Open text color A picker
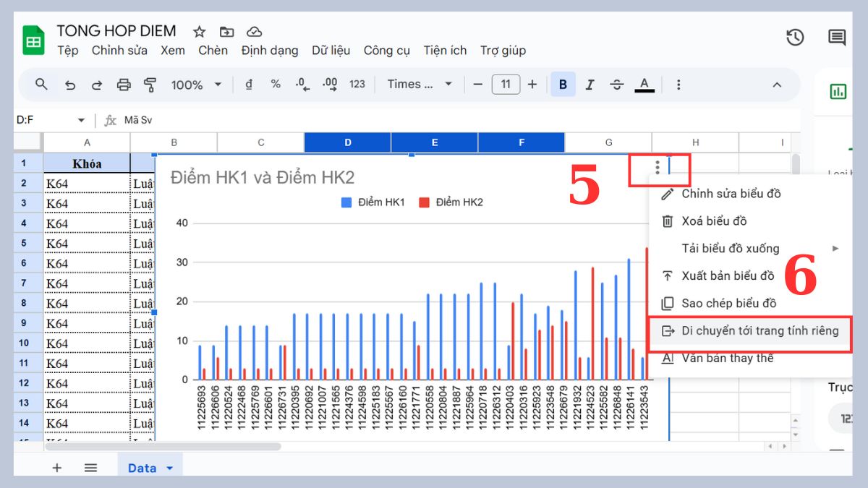This screenshot has height=488, width=868. click(x=644, y=85)
